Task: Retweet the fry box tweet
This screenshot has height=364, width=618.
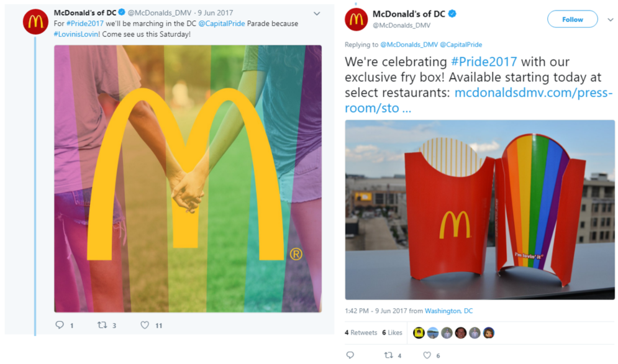Action: click(x=389, y=355)
